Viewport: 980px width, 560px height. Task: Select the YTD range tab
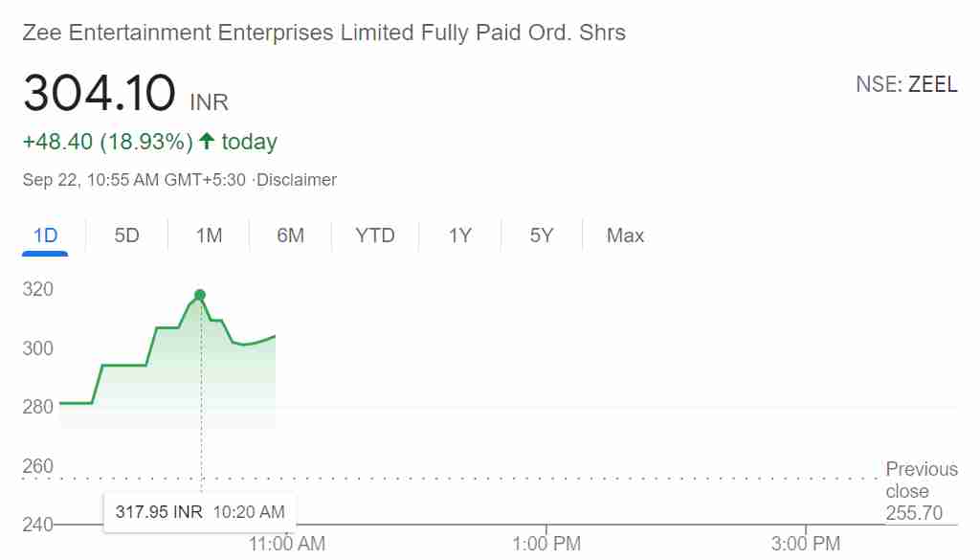point(375,235)
